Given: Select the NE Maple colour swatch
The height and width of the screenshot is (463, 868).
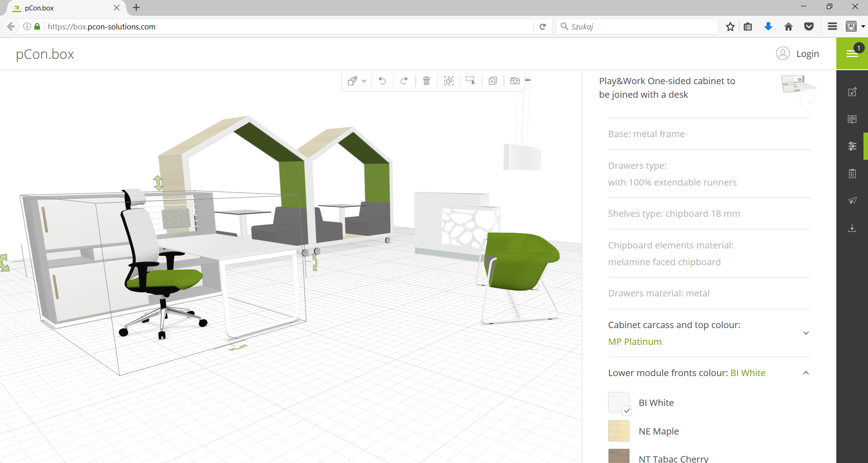Looking at the screenshot, I should [619, 431].
